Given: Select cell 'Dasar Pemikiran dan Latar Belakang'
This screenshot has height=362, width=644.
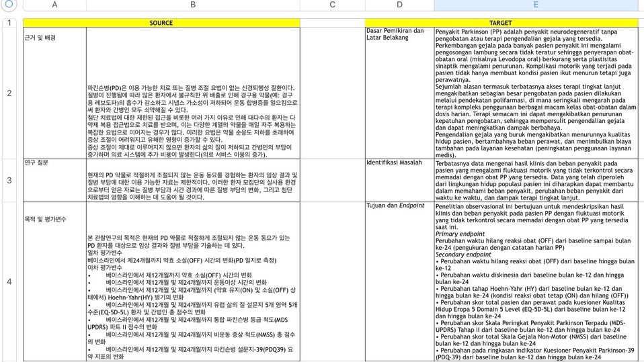Looking at the screenshot, I should click(399, 93).
